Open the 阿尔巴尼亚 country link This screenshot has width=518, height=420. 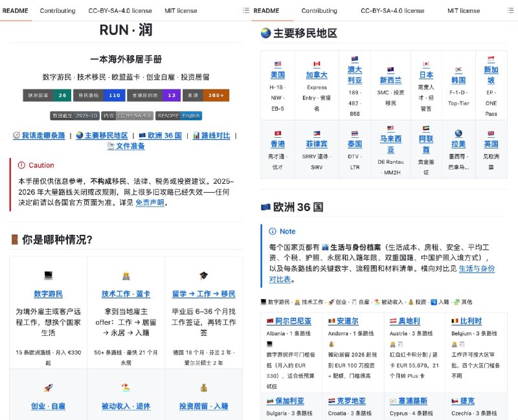289,321
